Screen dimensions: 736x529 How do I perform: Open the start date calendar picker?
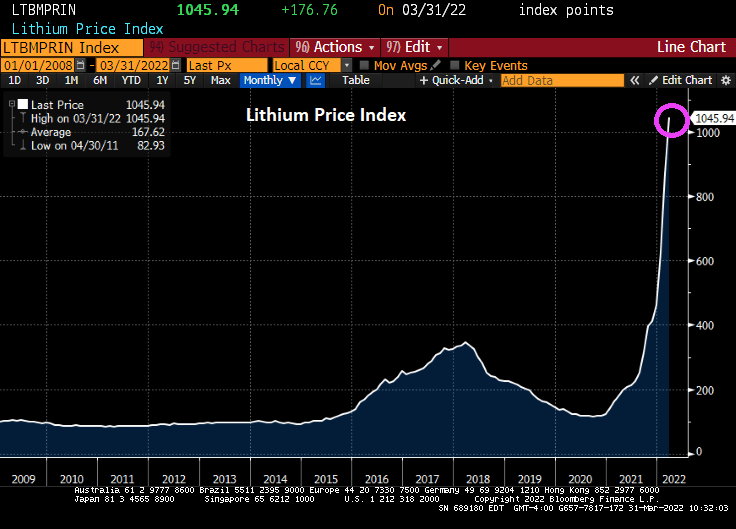[79, 65]
